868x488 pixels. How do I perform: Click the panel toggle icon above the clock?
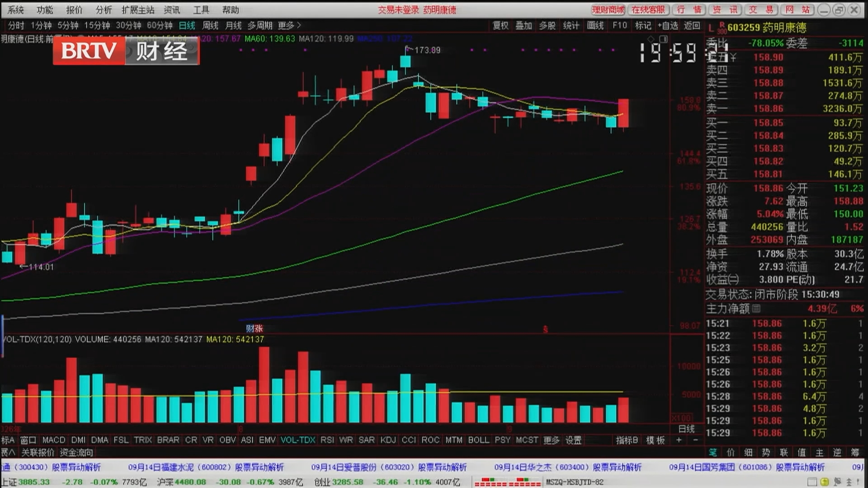click(663, 39)
